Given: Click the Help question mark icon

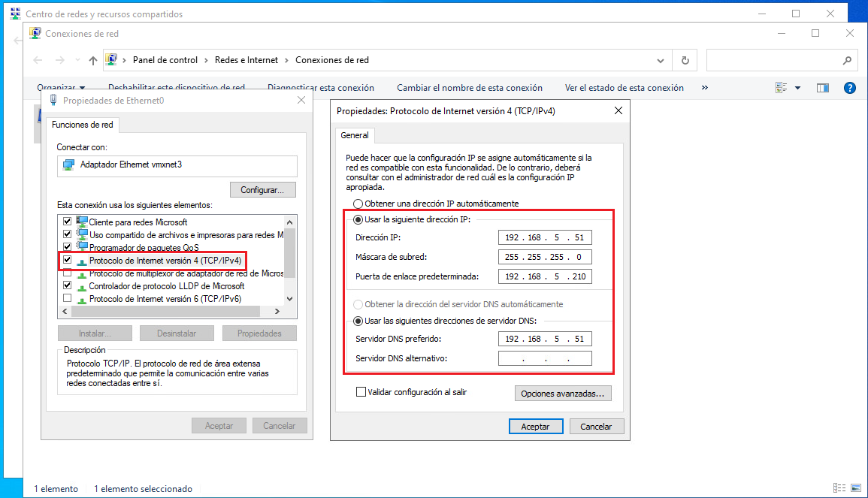Looking at the screenshot, I should coord(850,87).
